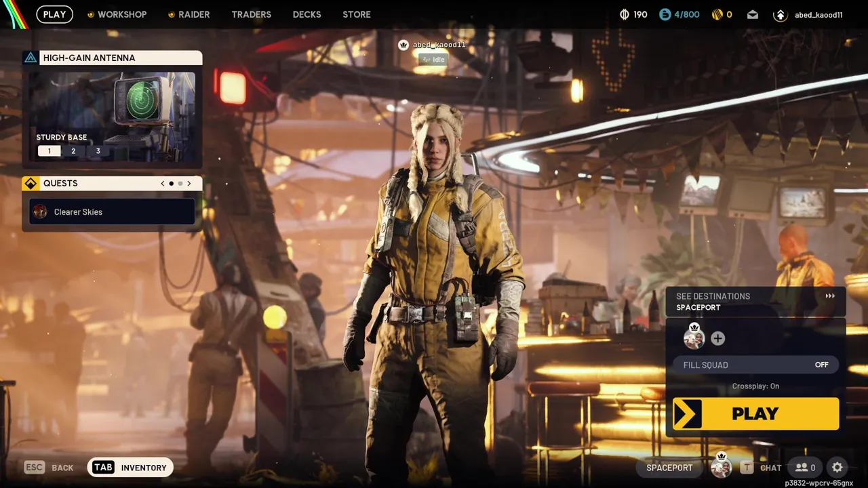Click username abed_kaood11 at top right

(x=818, y=14)
